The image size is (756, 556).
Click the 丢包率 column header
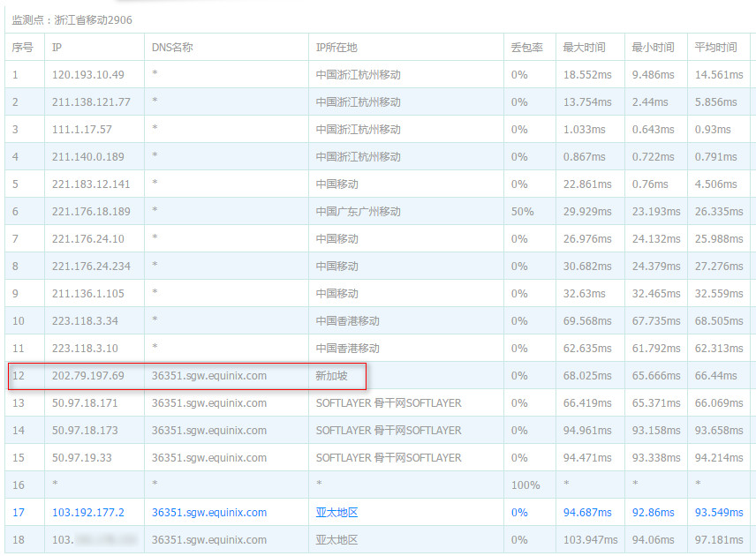525,47
